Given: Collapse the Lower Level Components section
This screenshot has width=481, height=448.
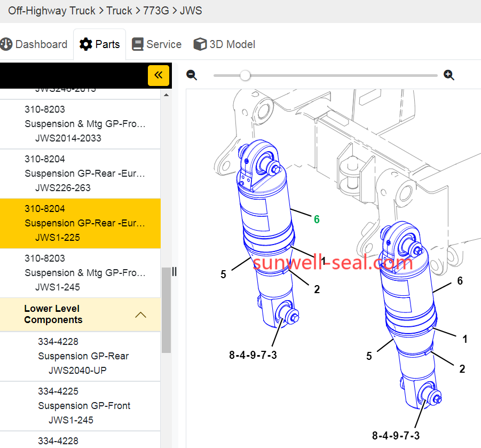Looking at the screenshot, I should pyautogui.click(x=140, y=315).
